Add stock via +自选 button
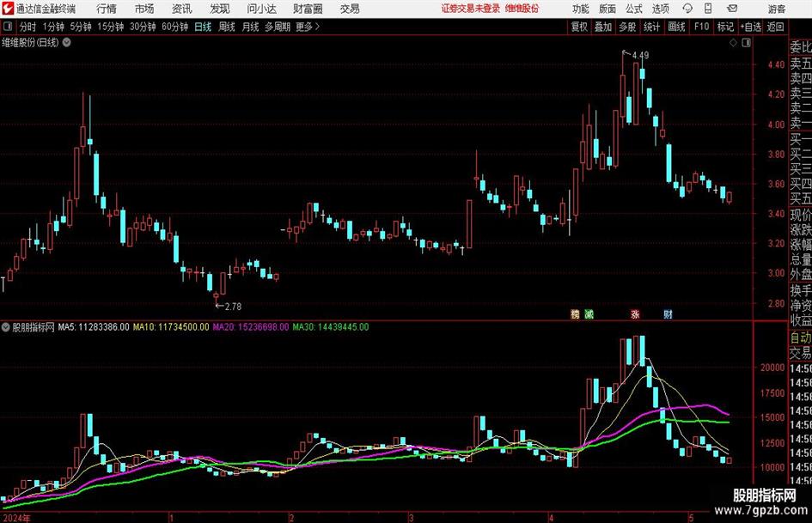The height and width of the screenshot is (523, 812). coord(750,27)
